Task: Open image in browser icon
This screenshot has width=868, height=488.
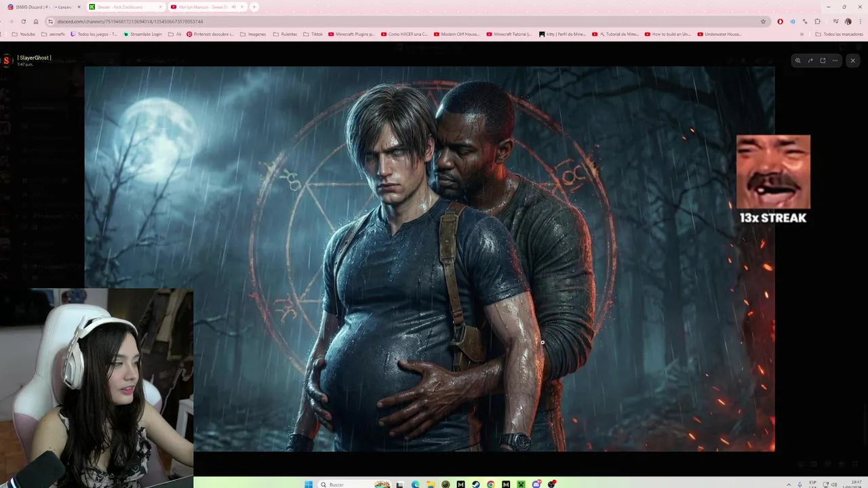Action: click(823, 60)
